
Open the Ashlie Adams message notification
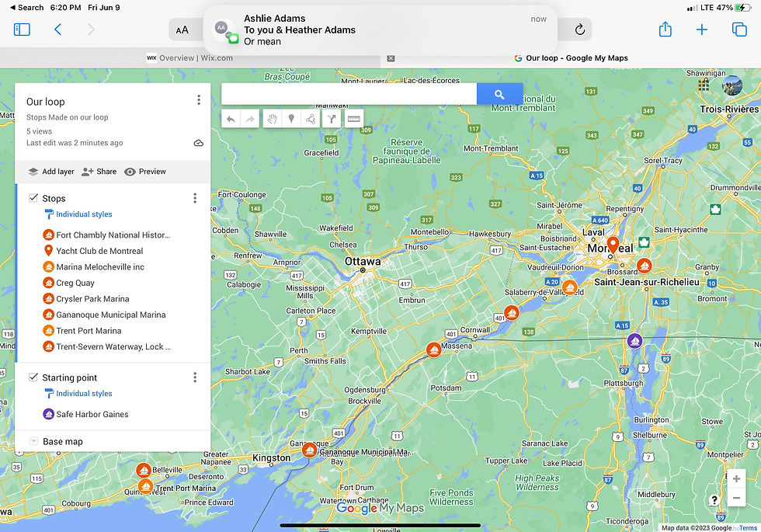point(380,30)
